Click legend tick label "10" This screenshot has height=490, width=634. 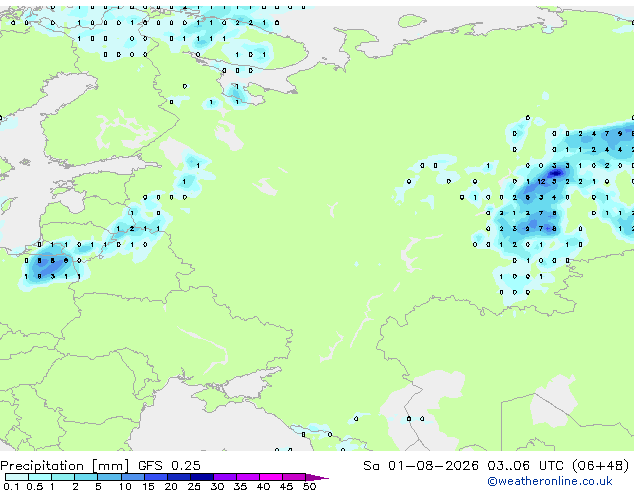point(125,486)
